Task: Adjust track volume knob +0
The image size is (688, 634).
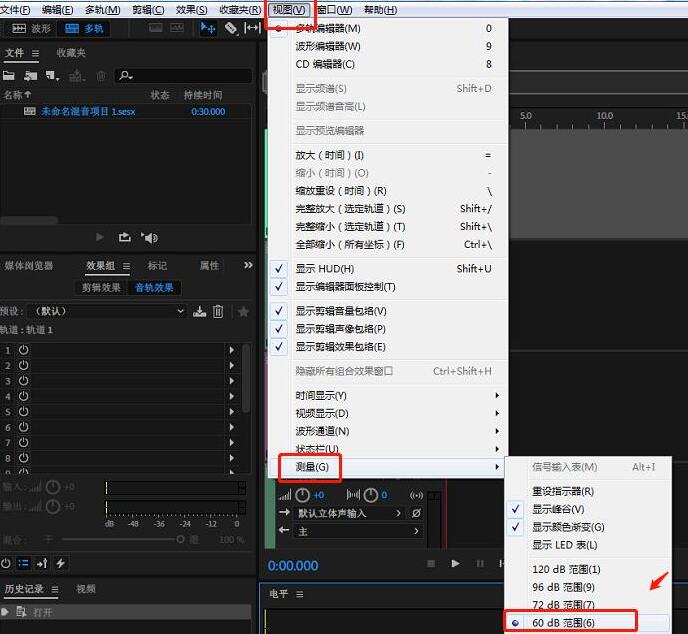Action: pyautogui.click(x=302, y=495)
